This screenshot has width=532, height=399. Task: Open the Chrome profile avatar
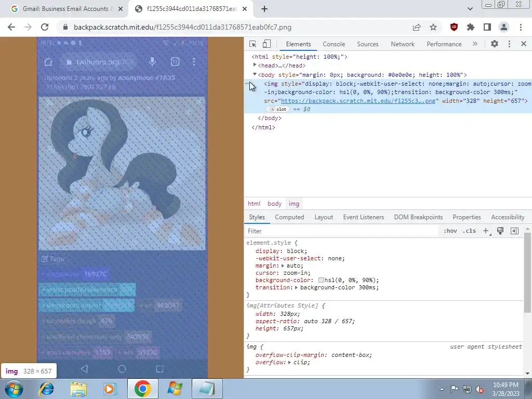pos(504,27)
